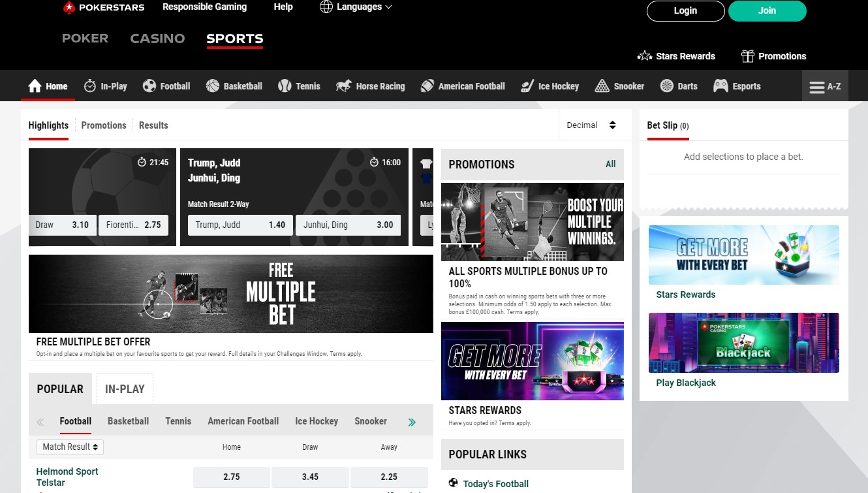Open the Home icon in sports nav

click(x=35, y=86)
